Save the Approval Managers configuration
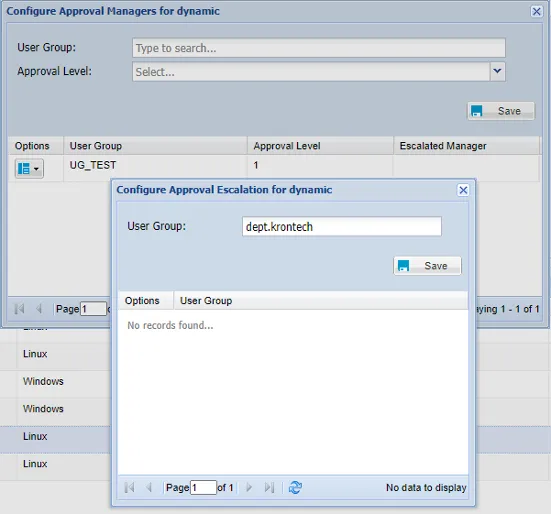 coord(501,111)
